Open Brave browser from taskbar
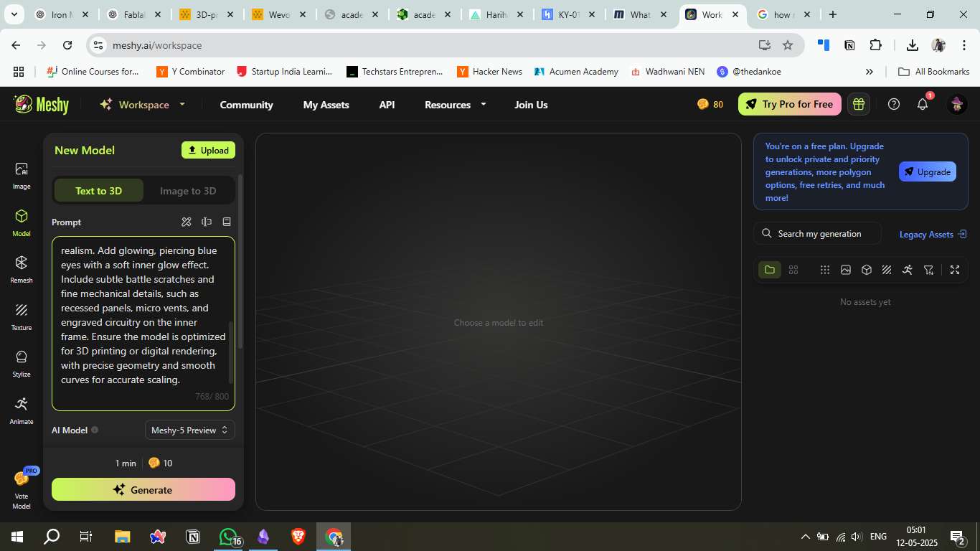Screen dimensions: 980x551 tap(298, 537)
